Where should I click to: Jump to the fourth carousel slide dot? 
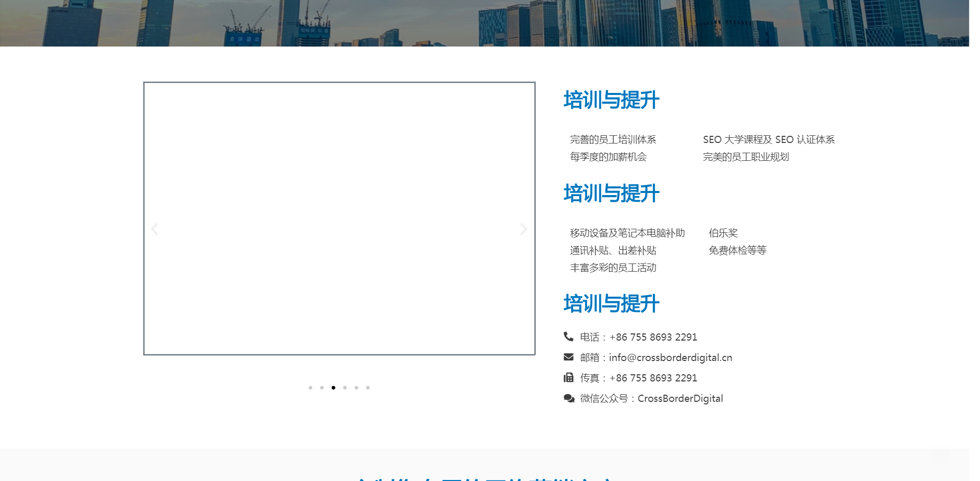(345, 388)
